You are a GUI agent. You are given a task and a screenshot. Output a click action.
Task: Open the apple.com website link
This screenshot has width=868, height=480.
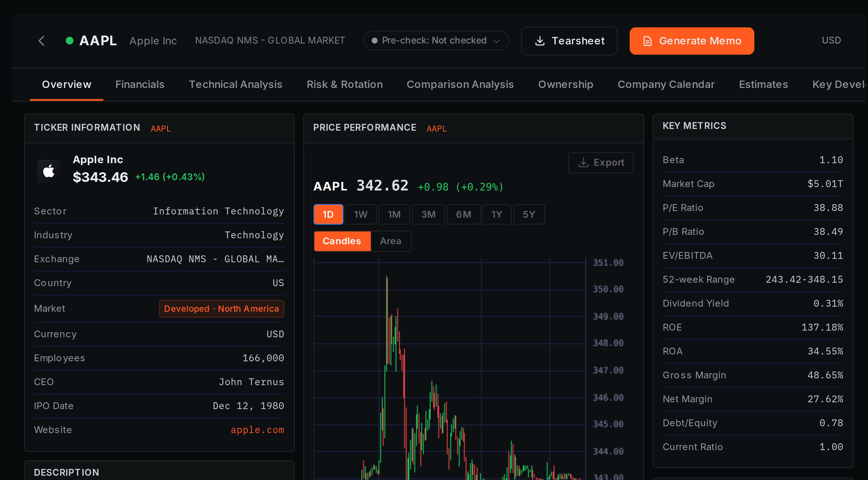click(257, 430)
